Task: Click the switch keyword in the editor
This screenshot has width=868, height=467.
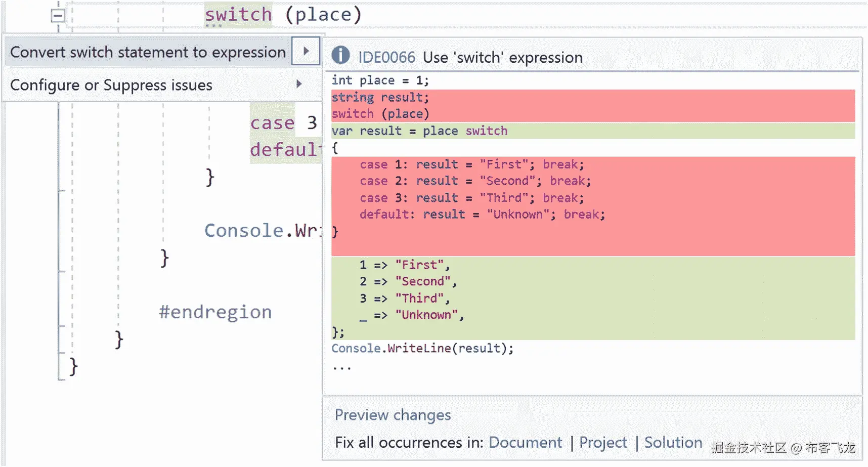Action: [x=238, y=14]
